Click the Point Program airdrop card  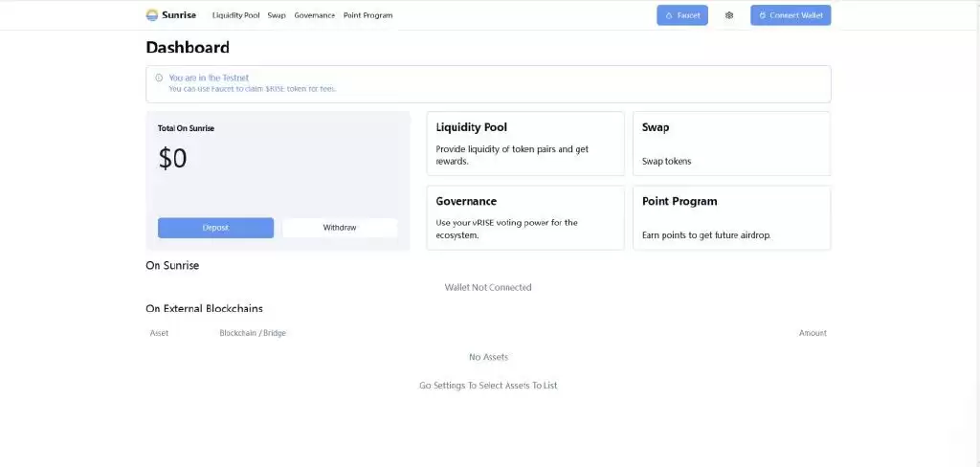pos(731,217)
